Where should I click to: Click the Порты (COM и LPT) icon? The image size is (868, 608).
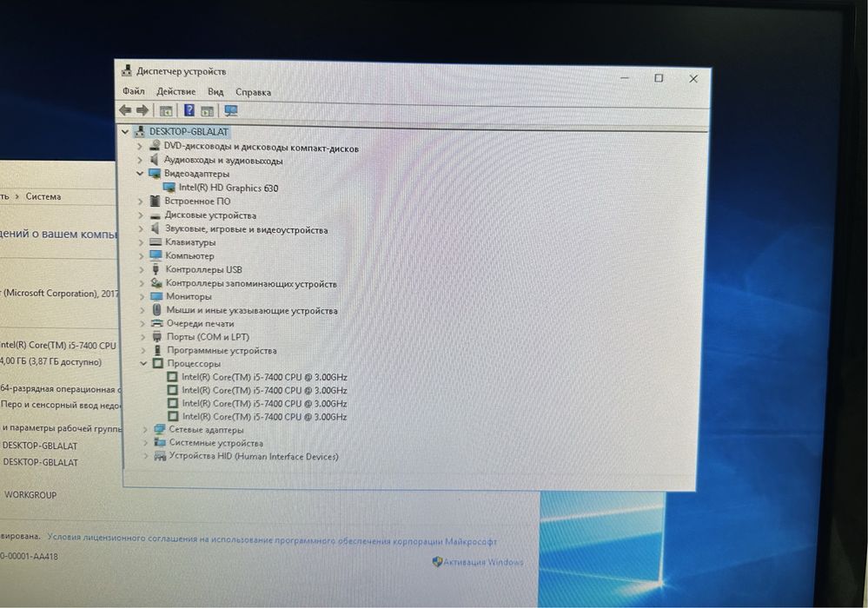[157, 336]
